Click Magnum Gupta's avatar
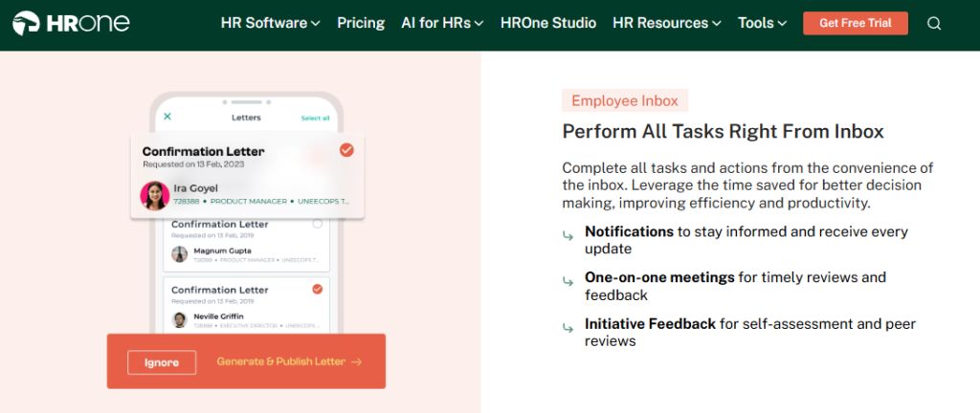980x413 pixels. pyautogui.click(x=179, y=254)
